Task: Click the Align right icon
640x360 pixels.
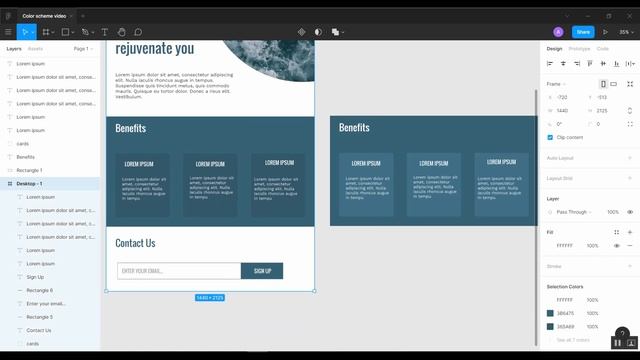Action: [x=577, y=63]
